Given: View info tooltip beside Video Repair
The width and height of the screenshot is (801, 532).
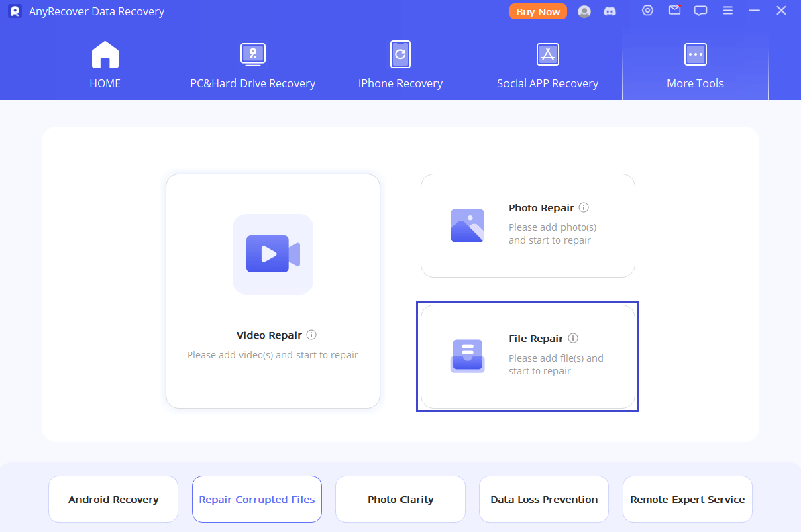Looking at the screenshot, I should click(312, 335).
